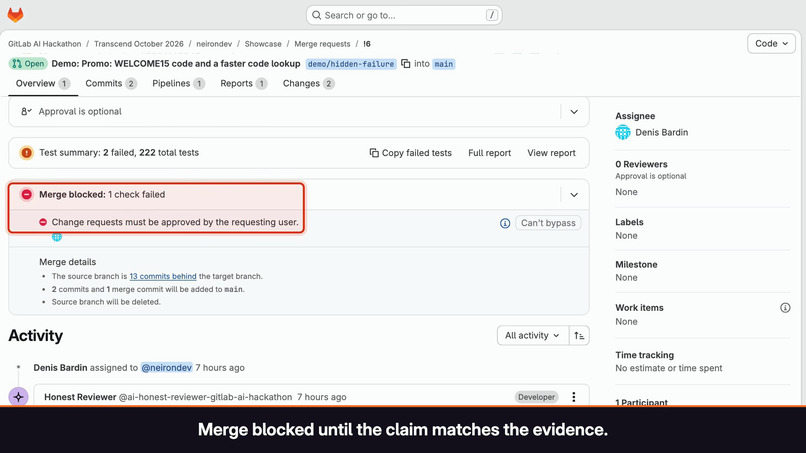Click the View report button
The width and height of the screenshot is (806, 453).
[x=551, y=153]
